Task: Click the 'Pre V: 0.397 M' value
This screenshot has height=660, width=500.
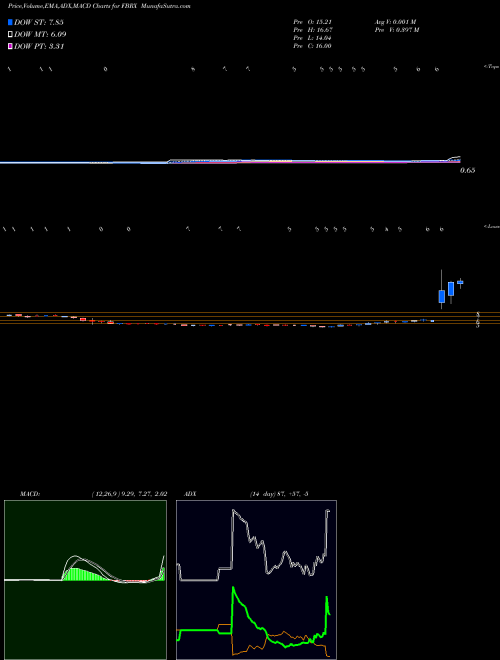Action: (396, 30)
